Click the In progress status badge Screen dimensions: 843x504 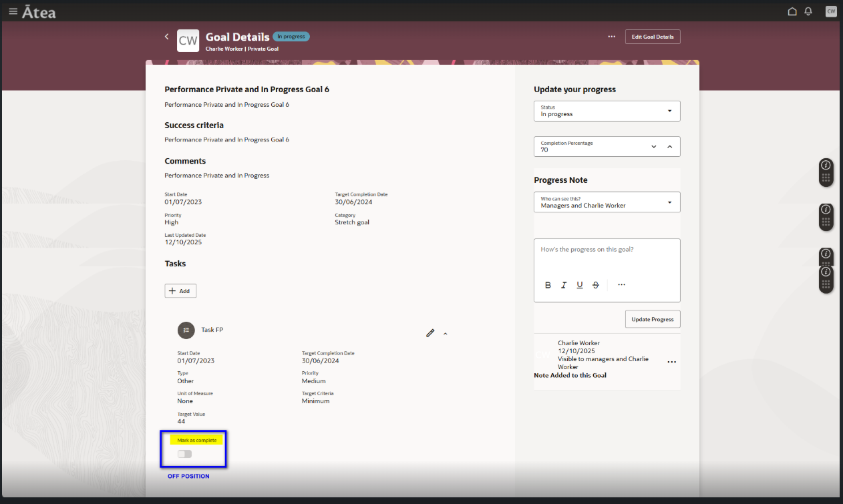291,37
